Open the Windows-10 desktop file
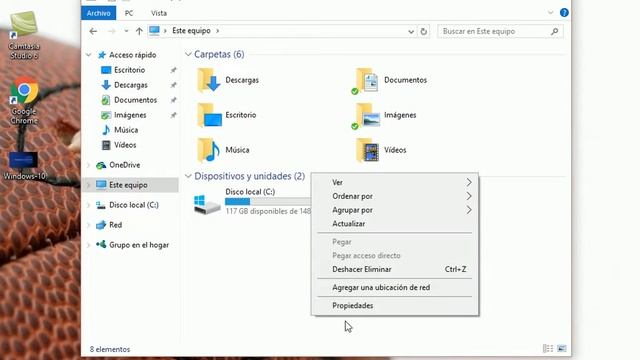The height and width of the screenshot is (360, 640). (24, 166)
